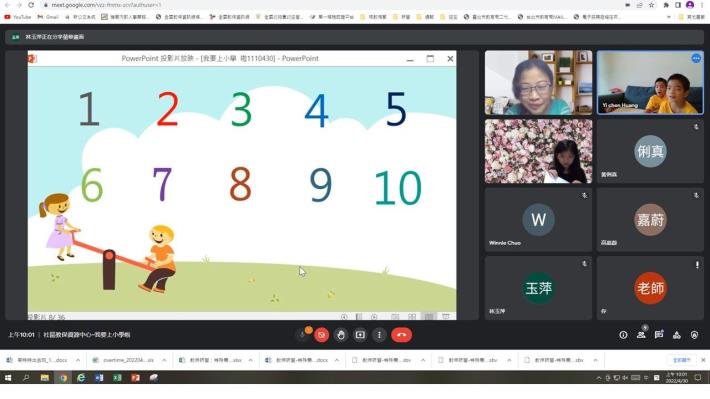Bookmark this page with star icon
This screenshot has width=710, height=399.
point(652,5)
